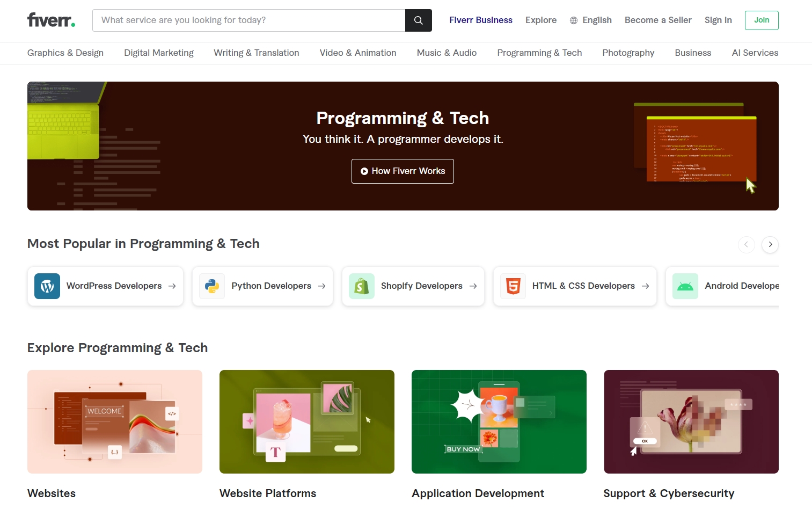Image resolution: width=812 pixels, height=509 pixels.
Task: Open Writing & Translation category
Action: (257, 53)
